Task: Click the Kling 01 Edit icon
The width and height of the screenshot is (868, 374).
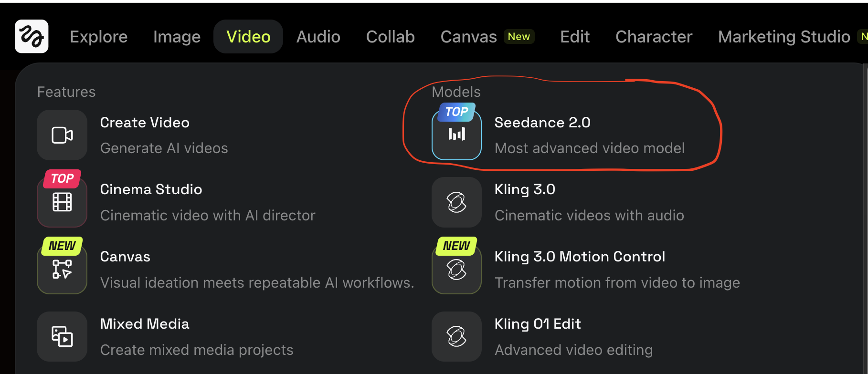Action: (x=456, y=336)
